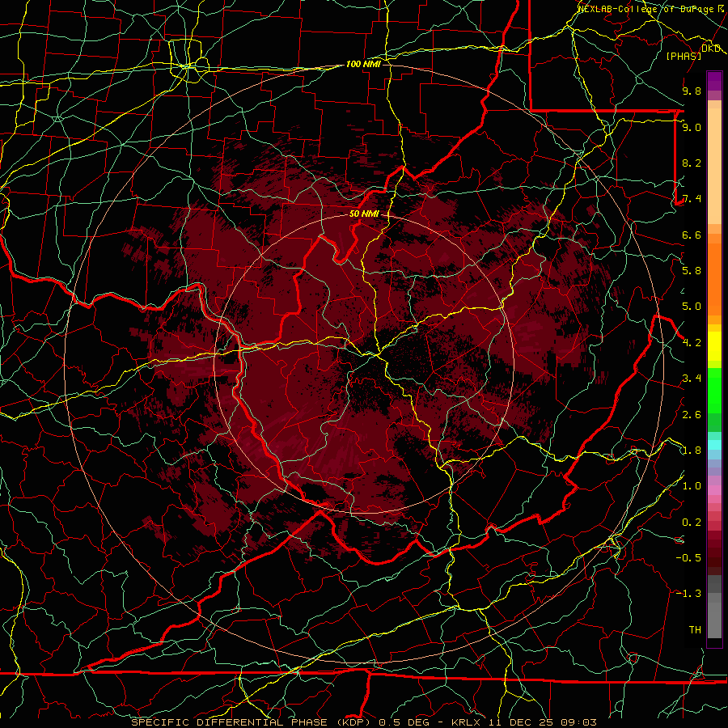Click "0.5 DEG" in the bottom caption
728x728 pixels.
click(404, 722)
